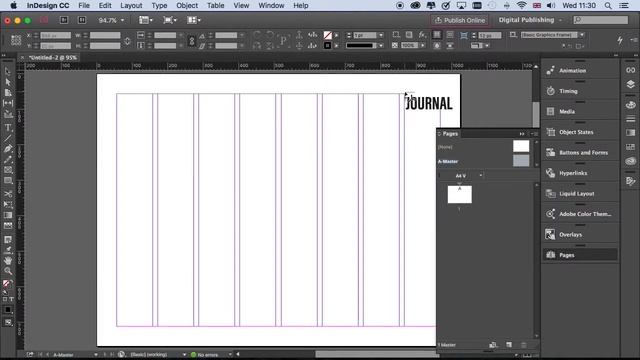Open the Object States panel

click(x=580, y=132)
